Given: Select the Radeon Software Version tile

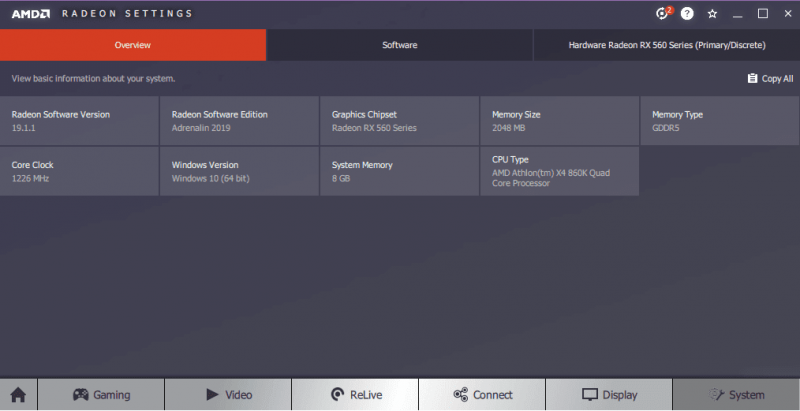Looking at the screenshot, I should pos(79,121).
